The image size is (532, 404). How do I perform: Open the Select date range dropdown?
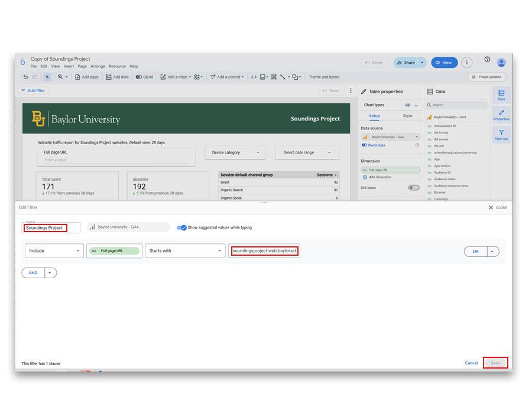307,152
